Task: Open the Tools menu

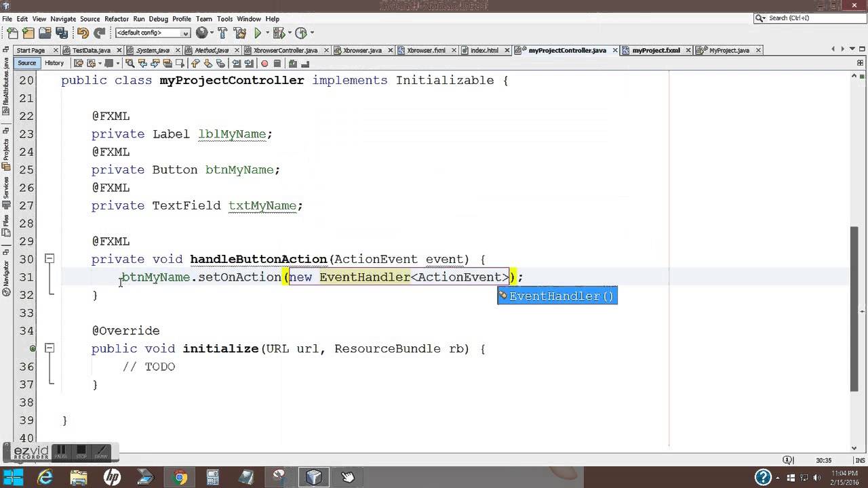Action: [224, 19]
